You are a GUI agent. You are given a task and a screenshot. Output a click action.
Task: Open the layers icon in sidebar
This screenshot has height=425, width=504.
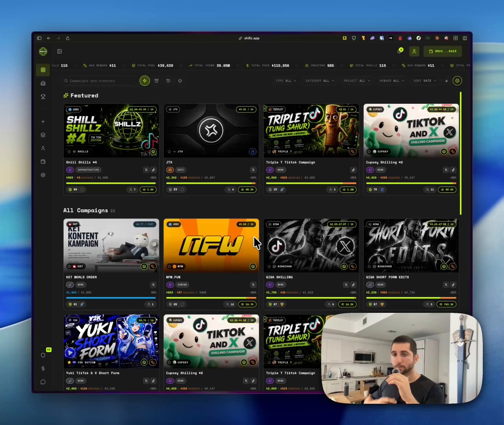pyautogui.click(x=43, y=135)
